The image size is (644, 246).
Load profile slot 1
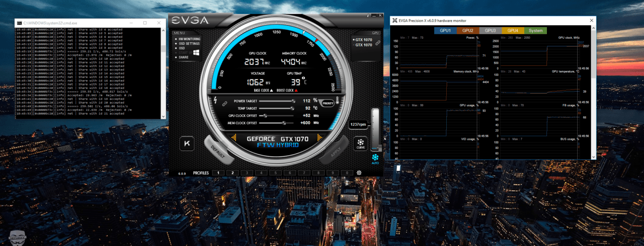218,173
